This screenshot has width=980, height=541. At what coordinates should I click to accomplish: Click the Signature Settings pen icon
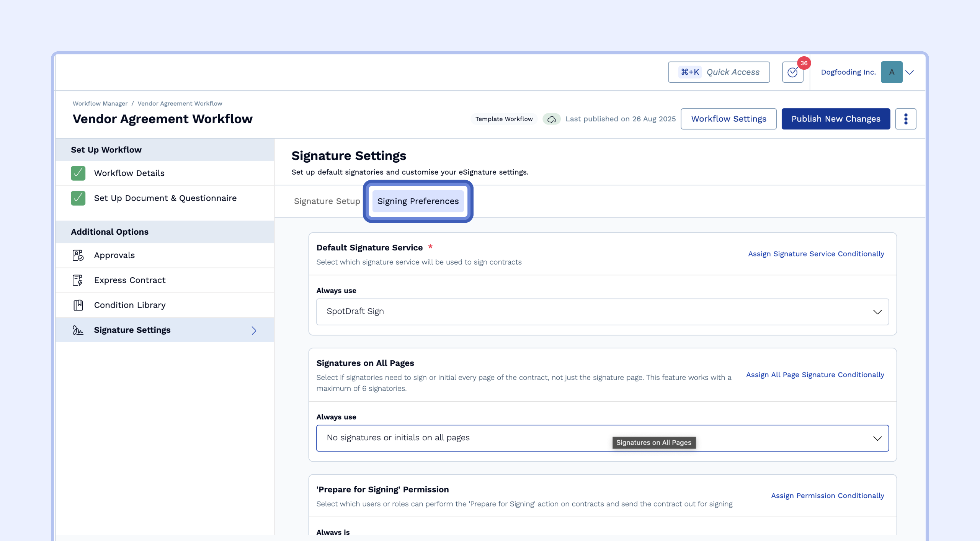point(78,330)
